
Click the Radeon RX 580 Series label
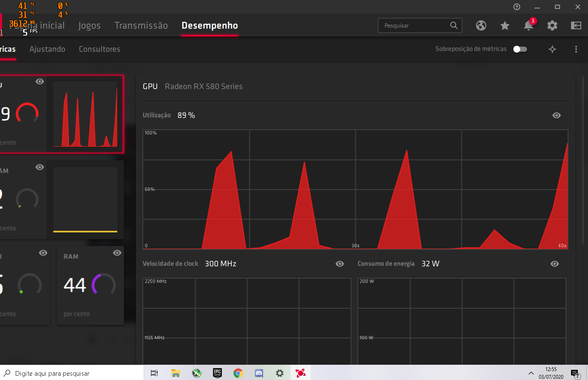click(203, 87)
